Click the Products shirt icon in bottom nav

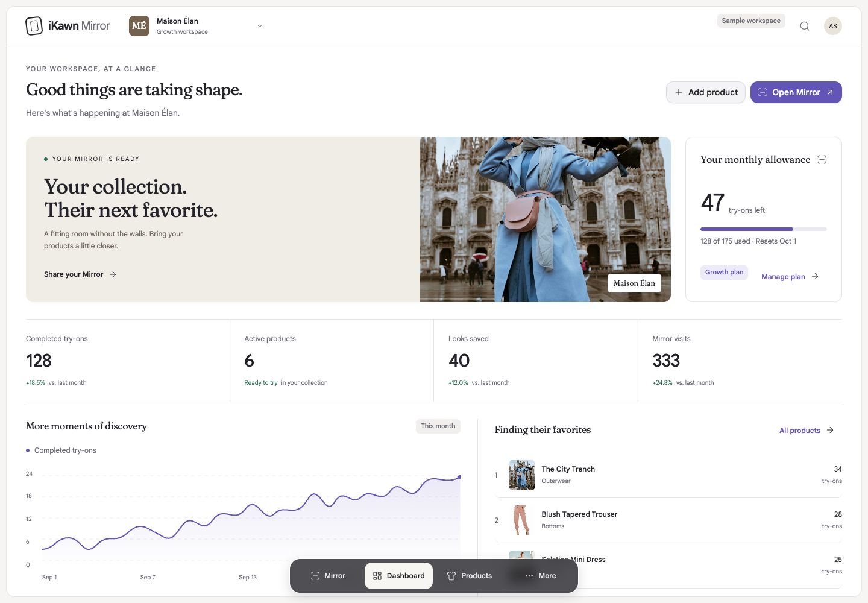coord(451,576)
